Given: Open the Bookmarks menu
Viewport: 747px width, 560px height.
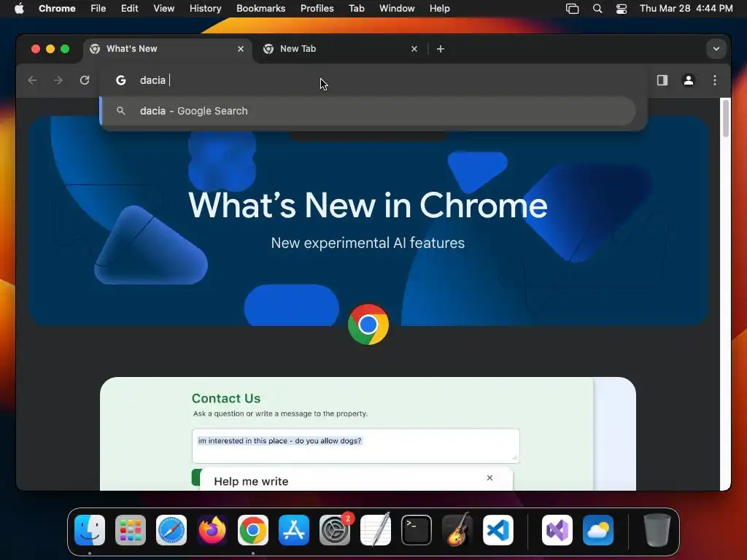Looking at the screenshot, I should point(260,8).
